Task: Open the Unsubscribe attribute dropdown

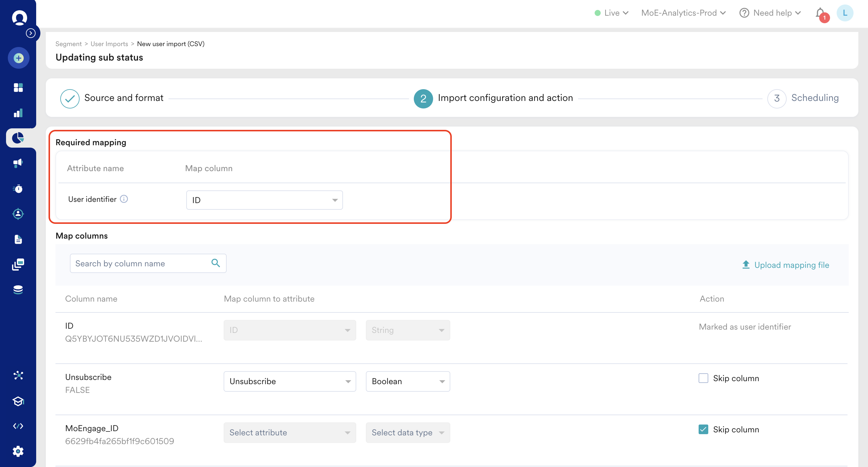Action: [290, 381]
